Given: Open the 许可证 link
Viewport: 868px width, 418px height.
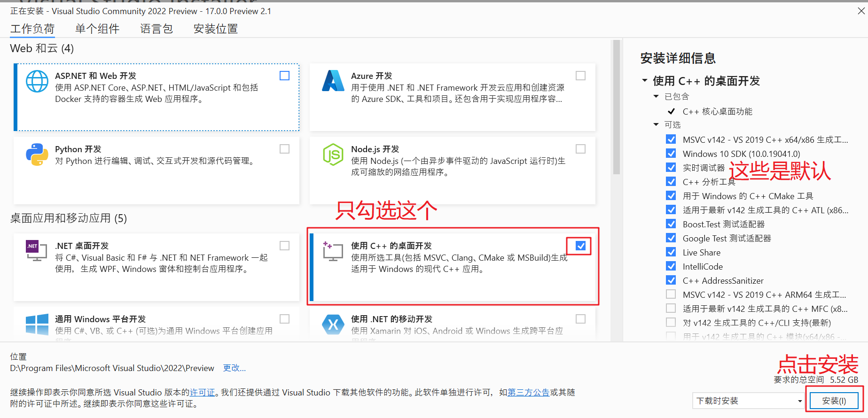Looking at the screenshot, I should pyautogui.click(x=202, y=392).
